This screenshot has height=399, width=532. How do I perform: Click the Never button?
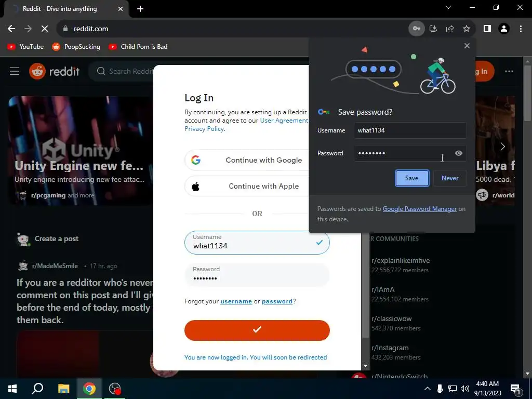point(450,178)
